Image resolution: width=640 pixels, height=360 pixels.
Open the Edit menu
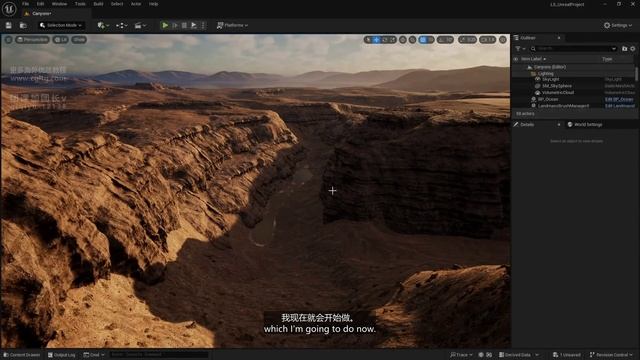click(x=40, y=4)
